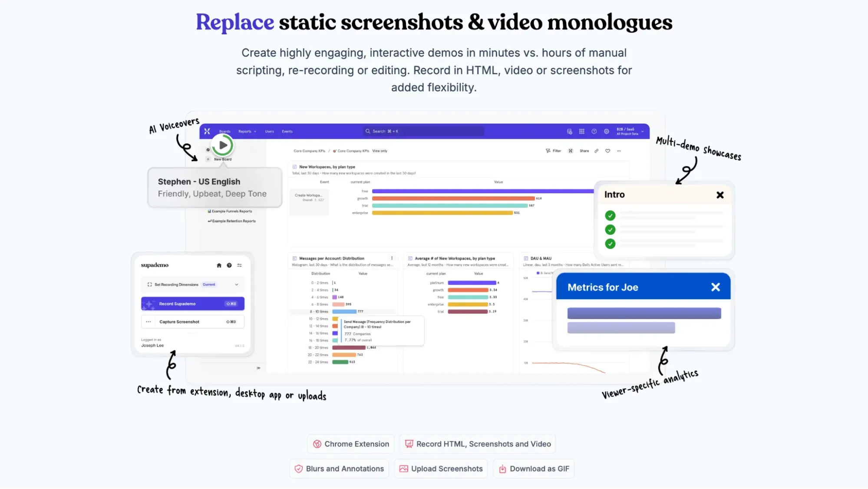The height and width of the screenshot is (489, 868).
Task: Click the Record Supademo button
Action: [192, 304]
